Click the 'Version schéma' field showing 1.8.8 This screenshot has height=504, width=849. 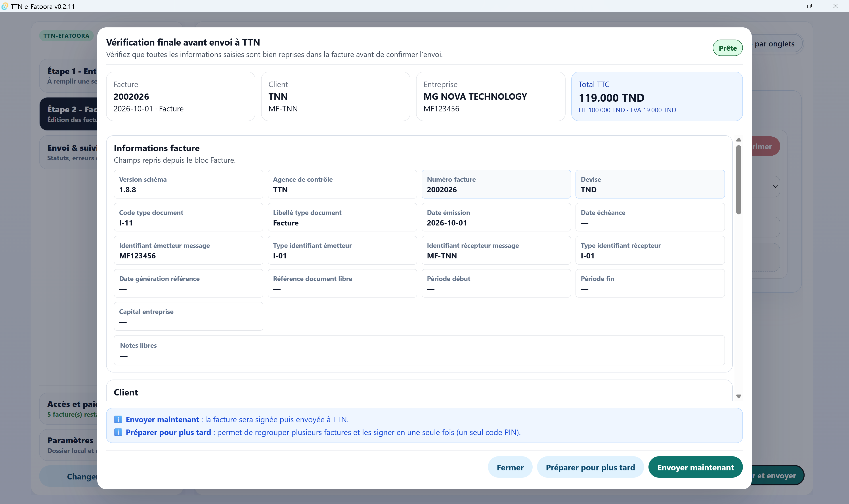pyautogui.click(x=188, y=184)
